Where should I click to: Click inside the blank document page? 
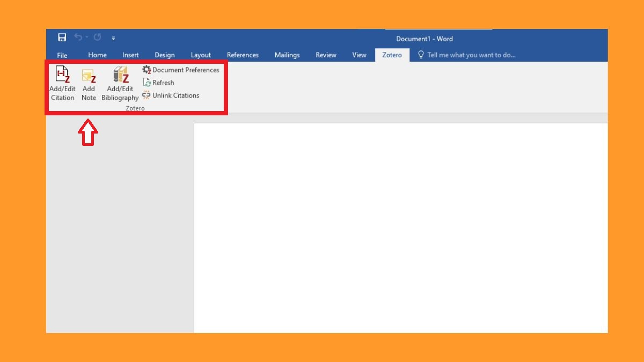(x=400, y=228)
